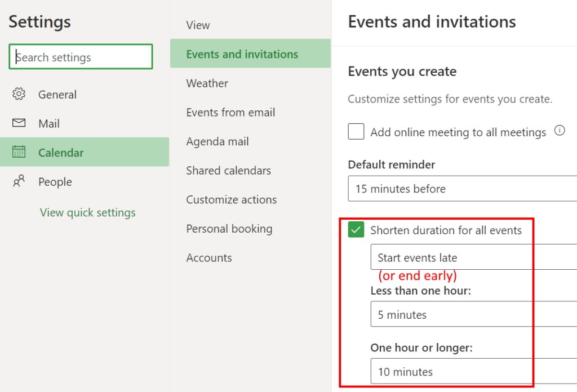
Task: Open Events from email settings
Action: pyautogui.click(x=230, y=112)
